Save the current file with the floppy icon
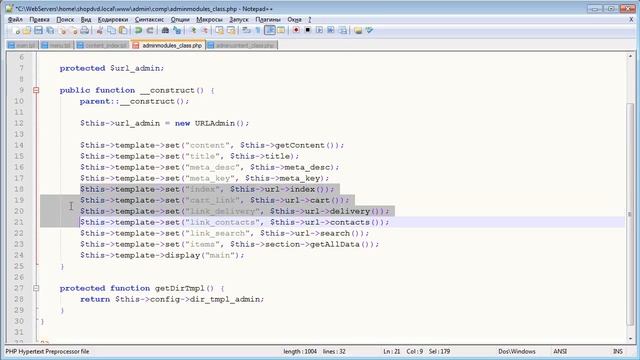 pyautogui.click(x=38, y=31)
